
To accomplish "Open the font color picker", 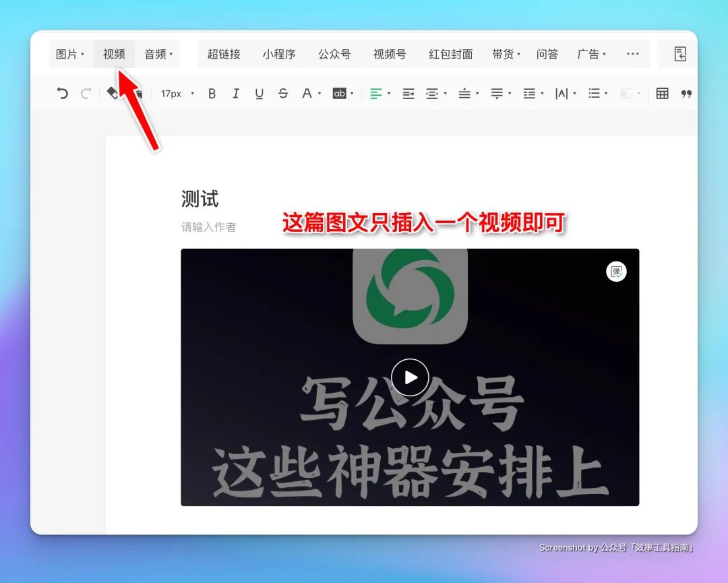I will pyautogui.click(x=308, y=93).
